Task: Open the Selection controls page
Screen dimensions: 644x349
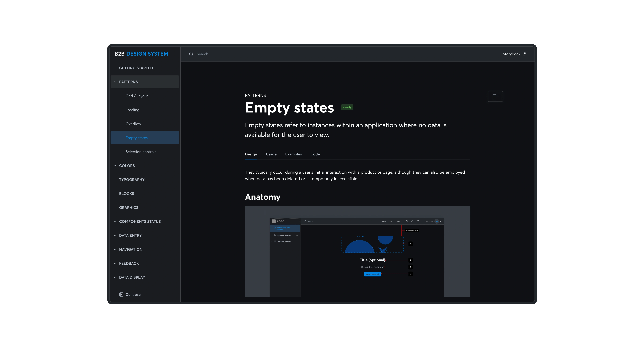Action: (141, 152)
